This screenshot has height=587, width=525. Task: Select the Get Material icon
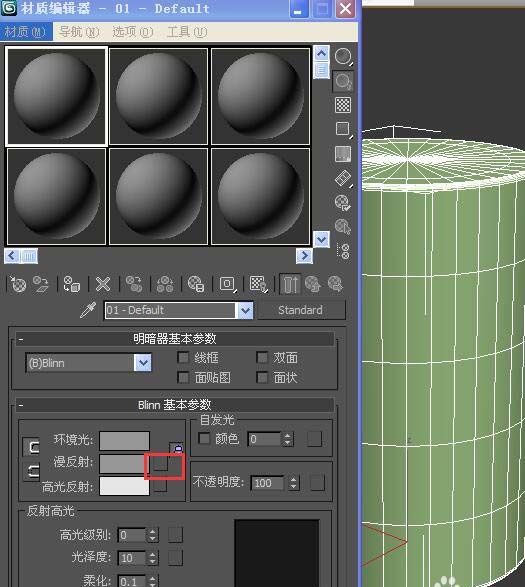(x=18, y=284)
